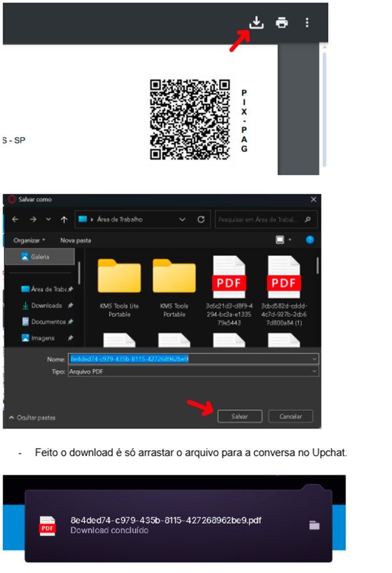Click the Nome filename input field

pos(190,359)
